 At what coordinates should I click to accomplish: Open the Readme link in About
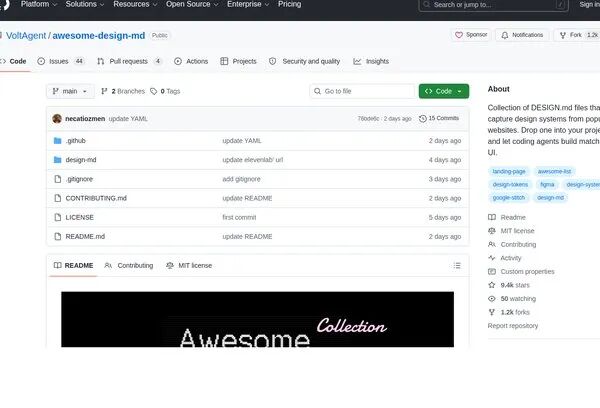pos(507,217)
